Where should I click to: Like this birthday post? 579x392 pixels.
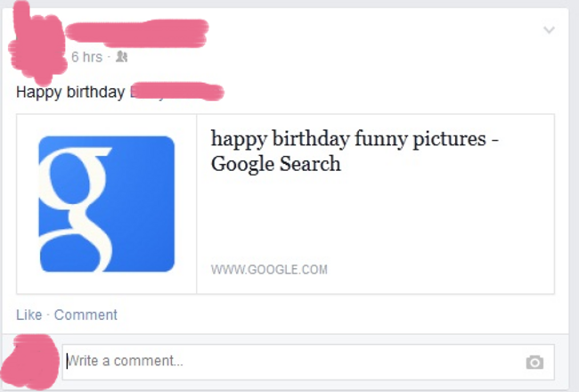pyautogui.click(x=29, y=314)
